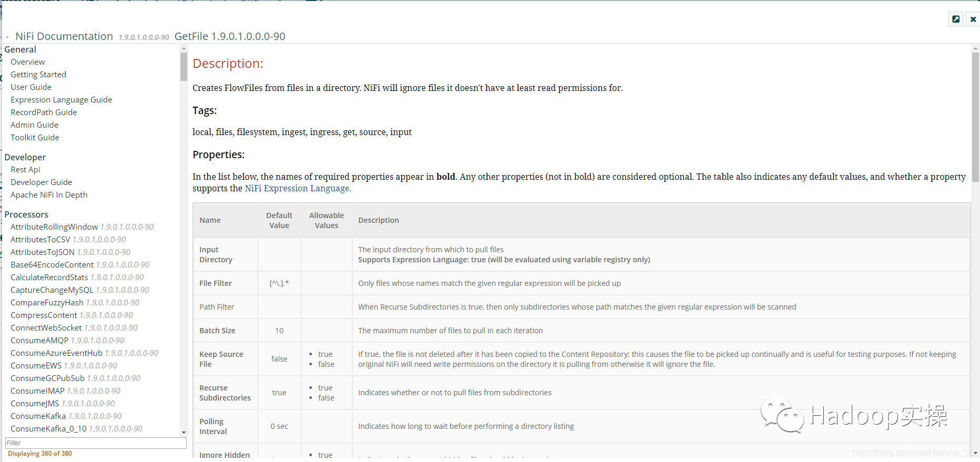
Task: Click the Input Directory property name
Action: (216, 254)
